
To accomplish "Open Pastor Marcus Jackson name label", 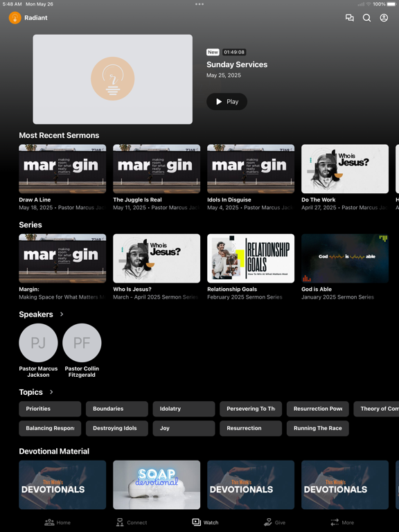I will point(38,371).
